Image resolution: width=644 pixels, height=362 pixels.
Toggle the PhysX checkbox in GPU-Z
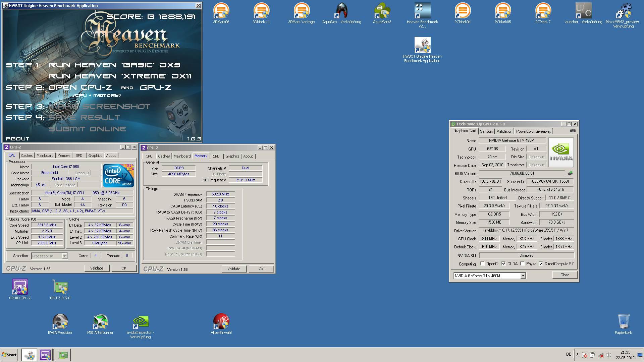tap(522, 264)
